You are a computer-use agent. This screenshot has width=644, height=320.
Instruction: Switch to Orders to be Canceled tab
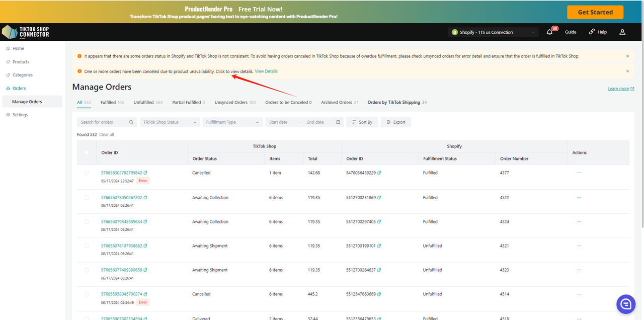click(x=288, y=102)
